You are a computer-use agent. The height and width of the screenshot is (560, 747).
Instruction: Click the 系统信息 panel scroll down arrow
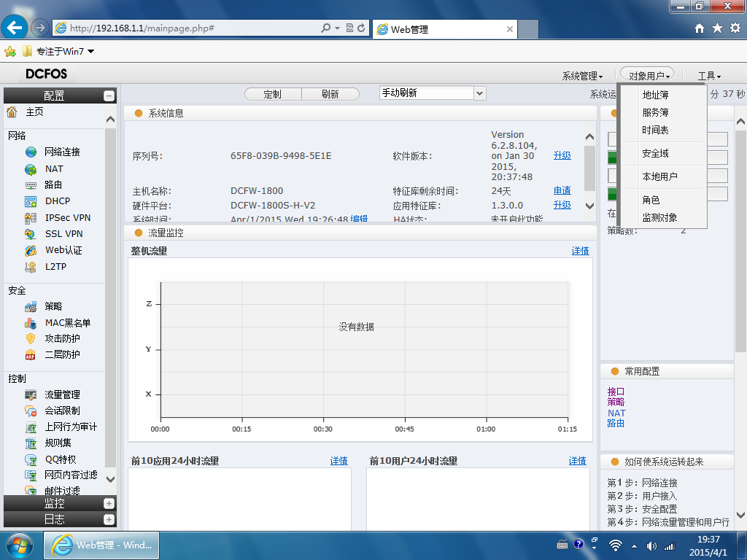pyautogui.click(x=589, y=206)
